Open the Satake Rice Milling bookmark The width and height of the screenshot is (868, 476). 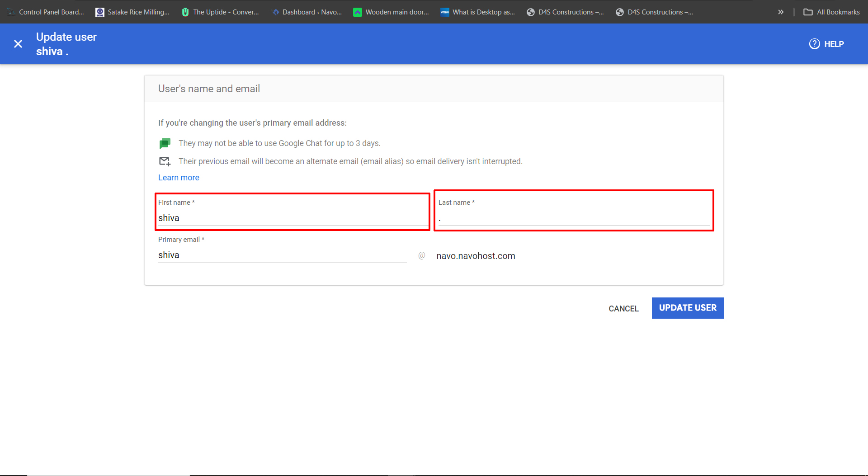click(132, 12)
